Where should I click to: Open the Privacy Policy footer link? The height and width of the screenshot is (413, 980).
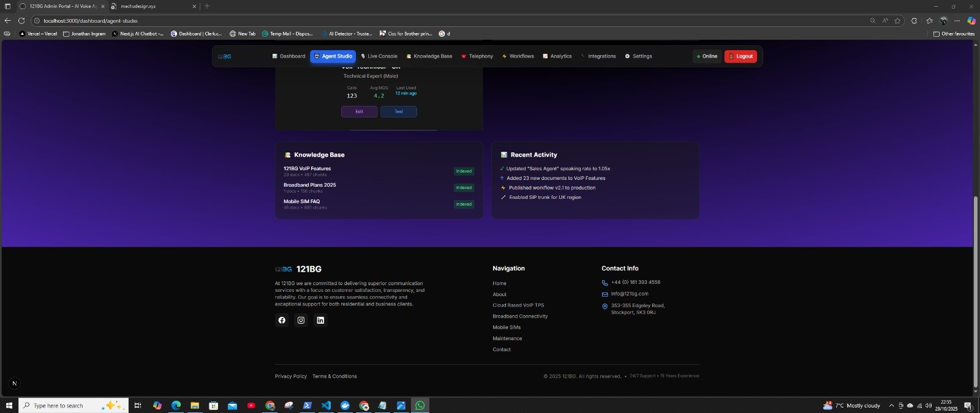click(x=291, y=376)
